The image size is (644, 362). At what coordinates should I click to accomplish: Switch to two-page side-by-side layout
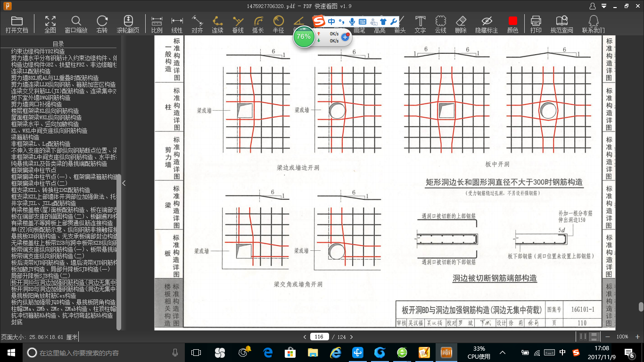(x=584, y=337)
